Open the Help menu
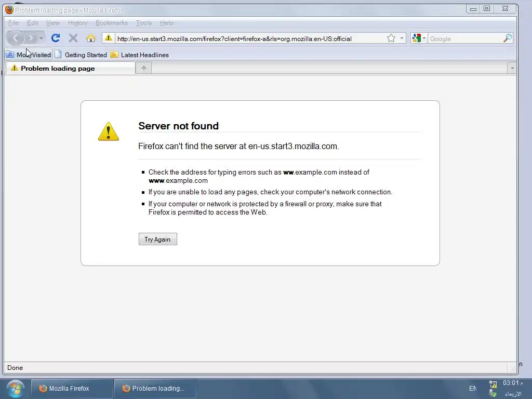The width and height of the screenshot is (532, 399). 167,23
